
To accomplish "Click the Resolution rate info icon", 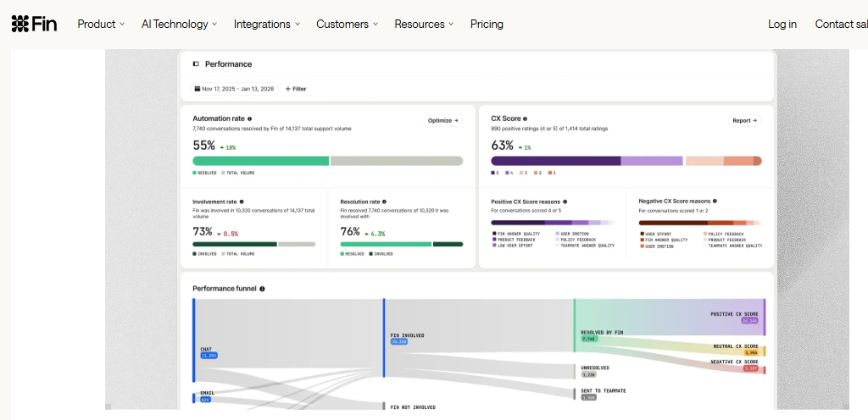I will (384, 202).
